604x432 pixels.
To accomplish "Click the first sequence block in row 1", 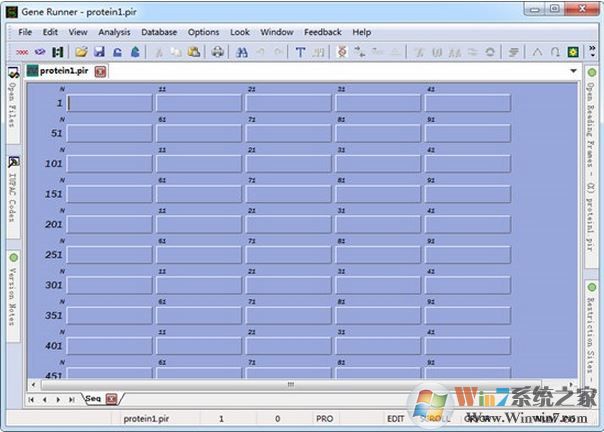I will (110, 103).
